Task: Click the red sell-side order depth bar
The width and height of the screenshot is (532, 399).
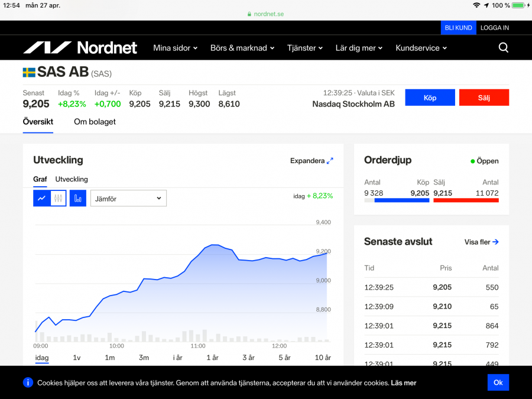Action: tap(466, 200)
